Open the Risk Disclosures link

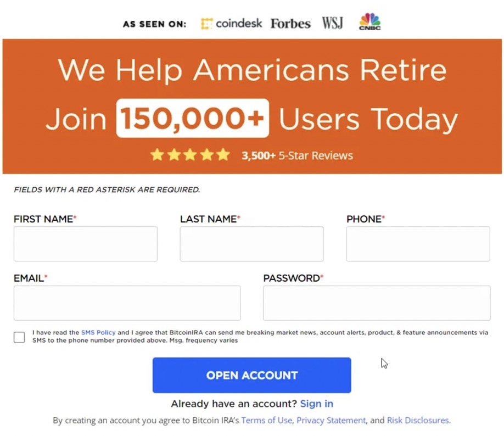418,420
